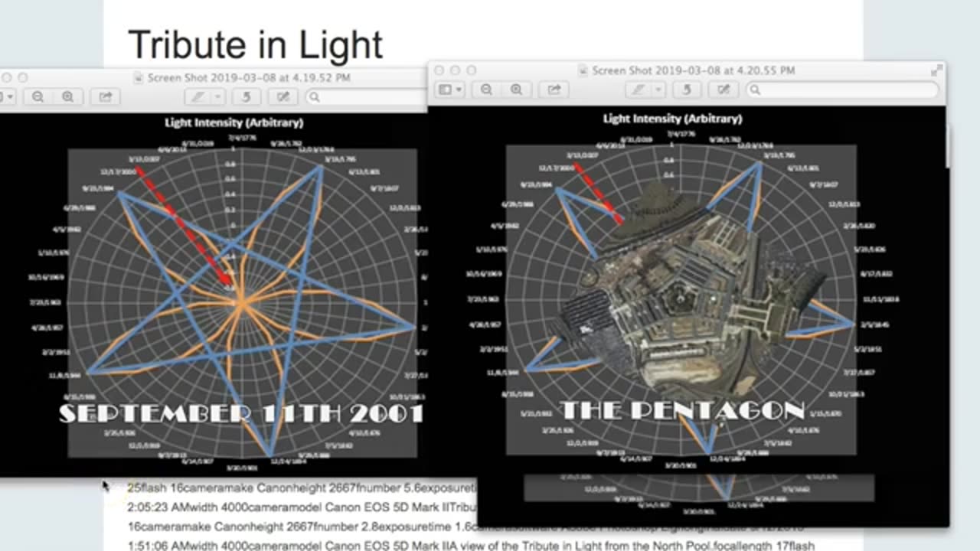
Task: Click 'Light Intensity (Arbitrary)' title in 4.19.52 window
Action: [234, 122]
